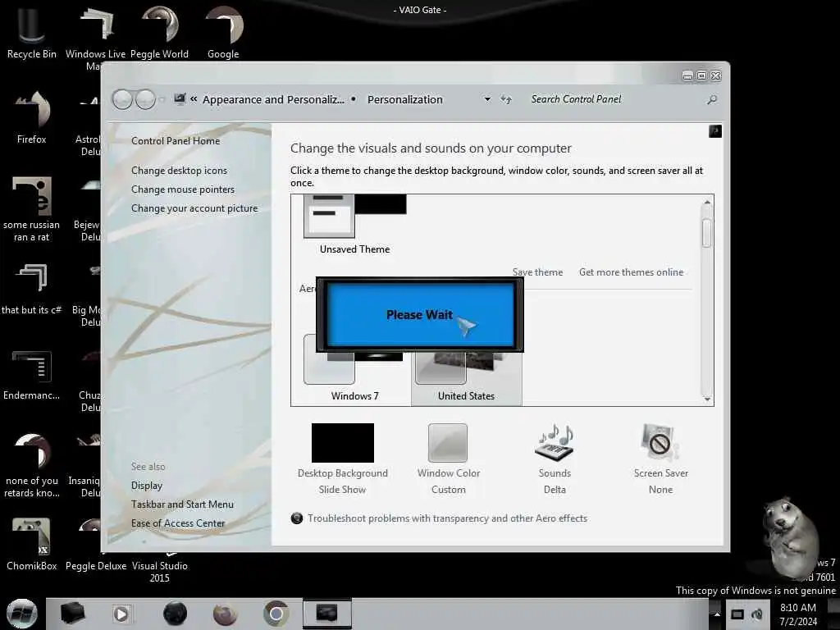Click the theme list scroll up arrow

(x=707, y=202)
